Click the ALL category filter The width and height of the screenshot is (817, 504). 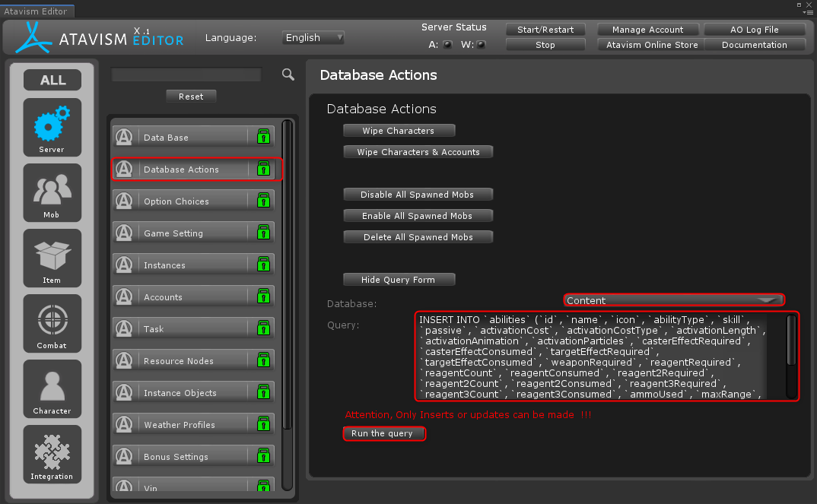(52, 80)
